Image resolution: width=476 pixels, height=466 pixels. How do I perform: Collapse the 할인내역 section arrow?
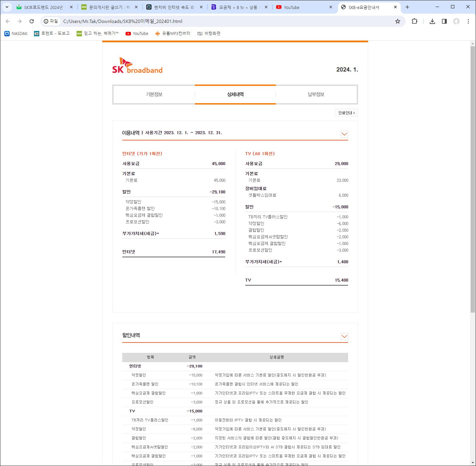[x=344, y=337]
